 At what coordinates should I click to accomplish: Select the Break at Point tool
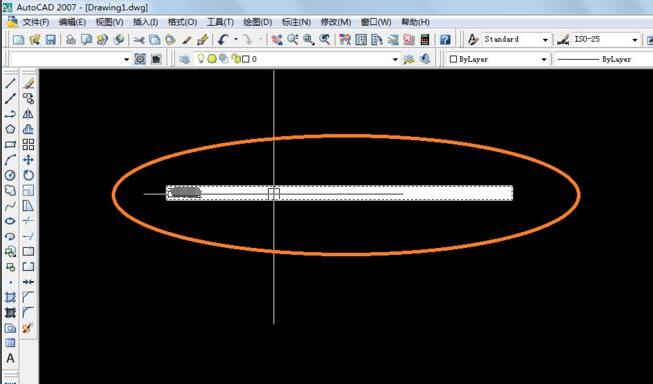tap(28, 252)
